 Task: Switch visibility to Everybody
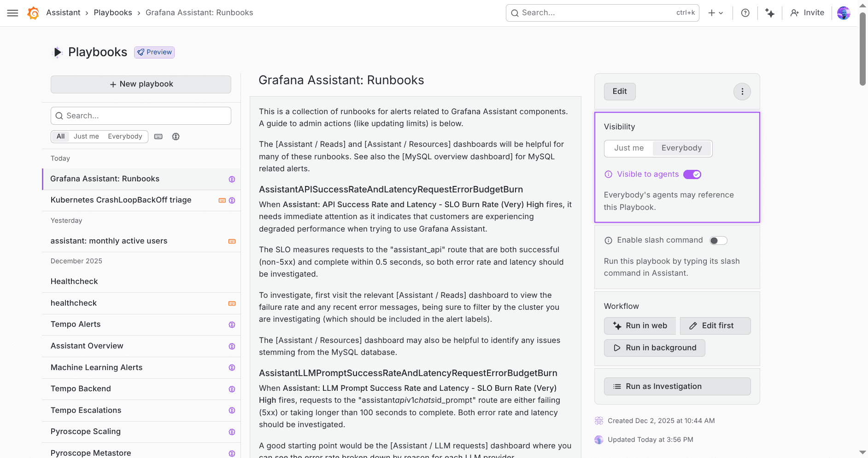coord(682,148)
